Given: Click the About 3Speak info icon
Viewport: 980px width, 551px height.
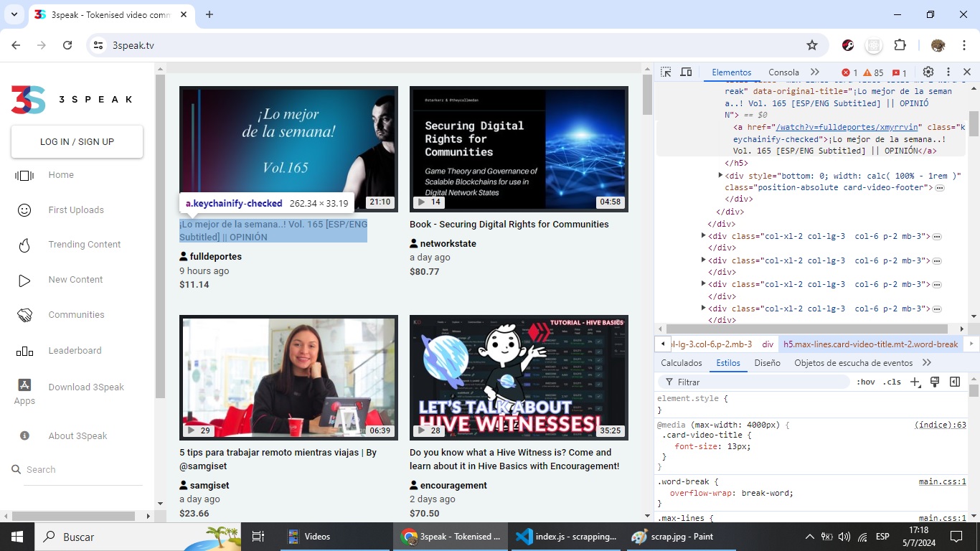Looking at the screenshot, I should coord(24,435).
